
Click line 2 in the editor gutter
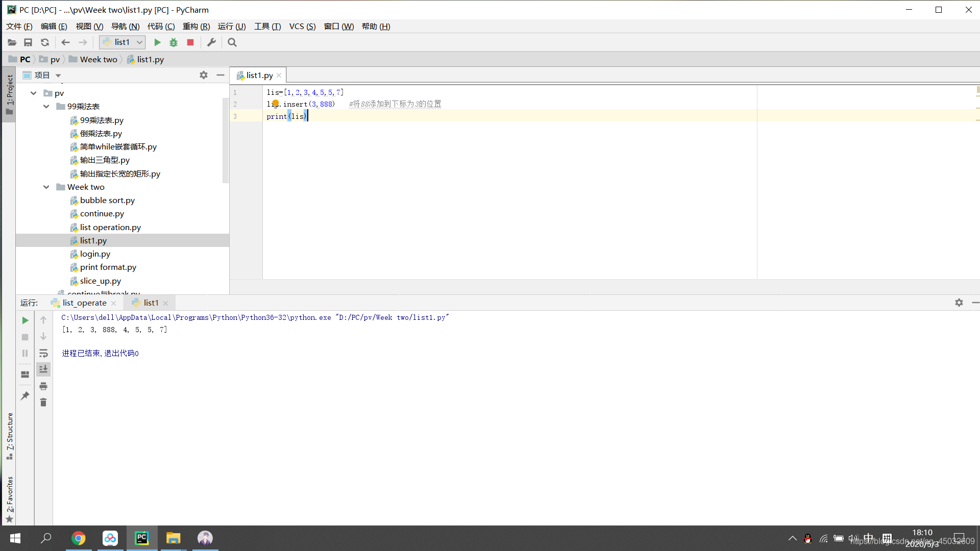(x=235, y=104)
